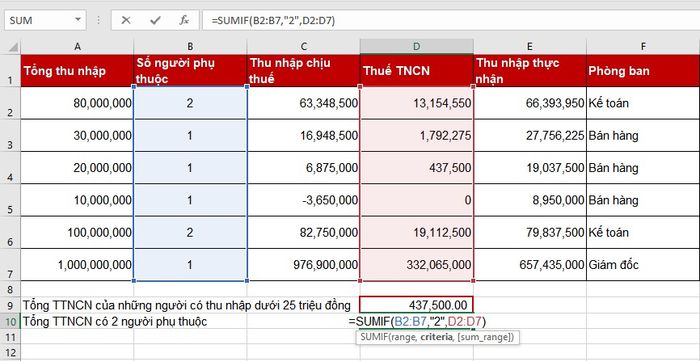The image size is (700, 361).
Task: Select column F header
Action: tap(643, 46)
